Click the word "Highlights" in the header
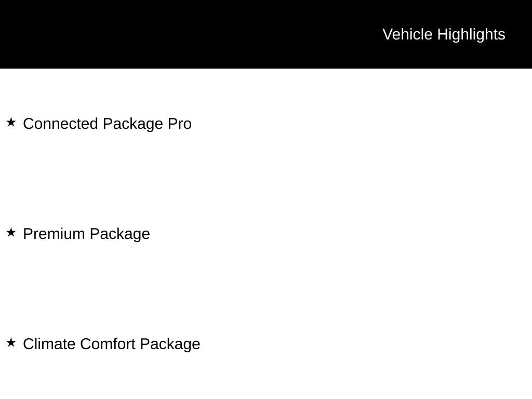 click(x=471, y=34)
